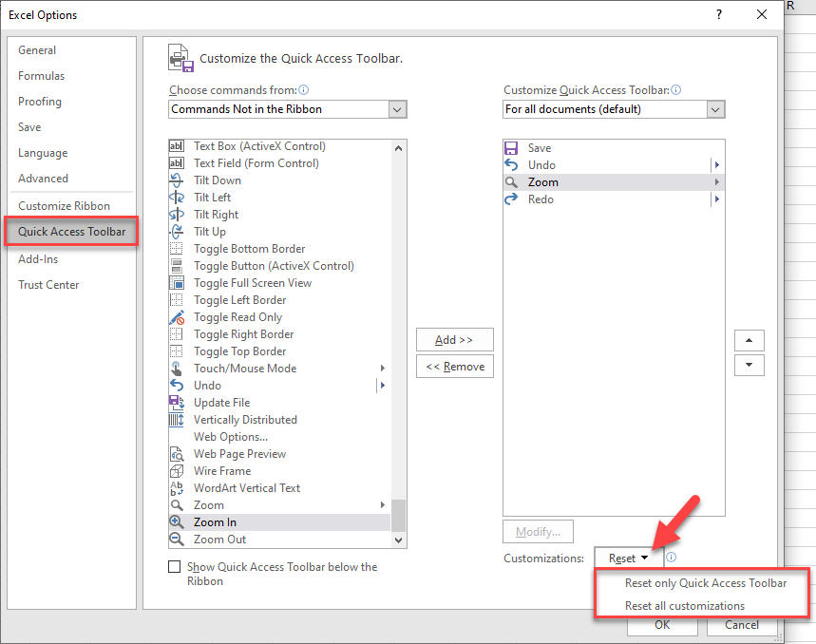Select Touch/Mouse Mode icon
The height and width of the screenshot is (644, 816).
coord(177,369)
